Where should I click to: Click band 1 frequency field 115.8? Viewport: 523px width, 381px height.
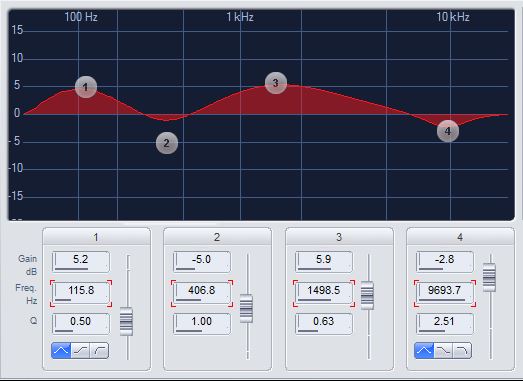[81, 293]
